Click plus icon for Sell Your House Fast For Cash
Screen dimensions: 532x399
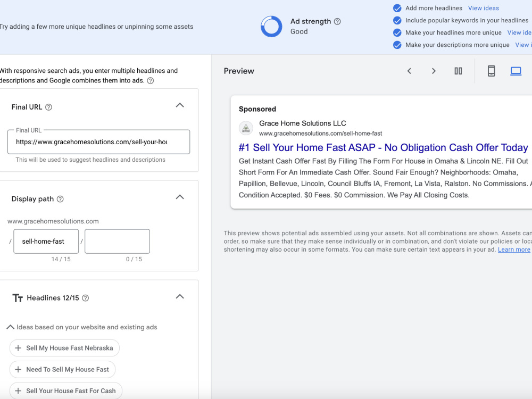(x=18, y=391)
